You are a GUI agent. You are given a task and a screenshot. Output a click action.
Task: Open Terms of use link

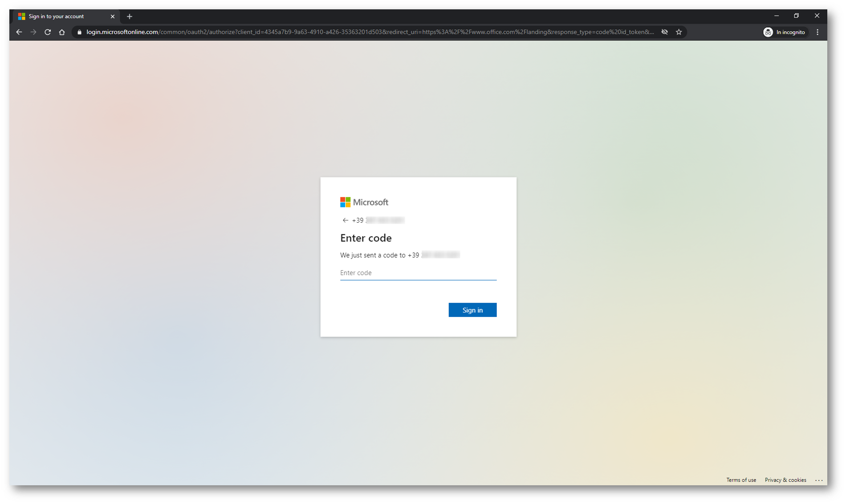(741, 480)
